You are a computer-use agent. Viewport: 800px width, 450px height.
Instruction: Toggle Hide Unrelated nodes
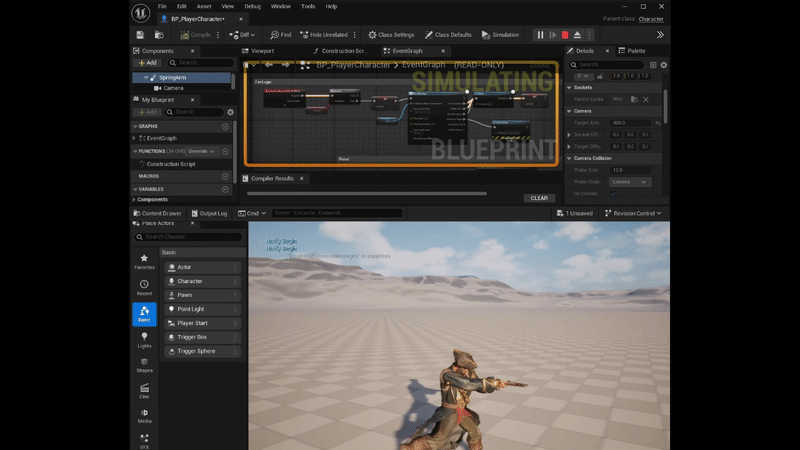(x=324, y=35)
